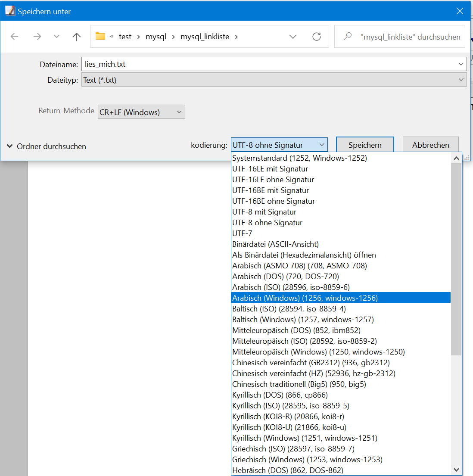Open the Dateityp dropdown
473x476 pixels.
461,80
